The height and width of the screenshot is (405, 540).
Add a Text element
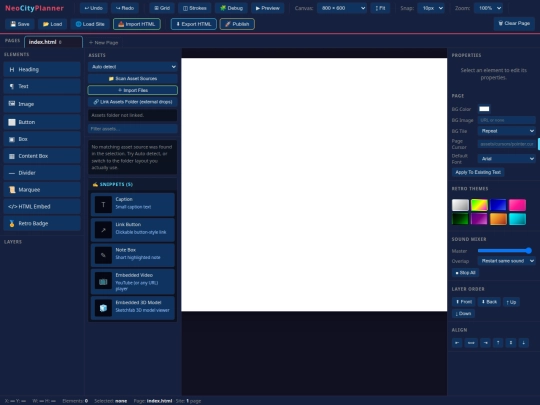42,86
